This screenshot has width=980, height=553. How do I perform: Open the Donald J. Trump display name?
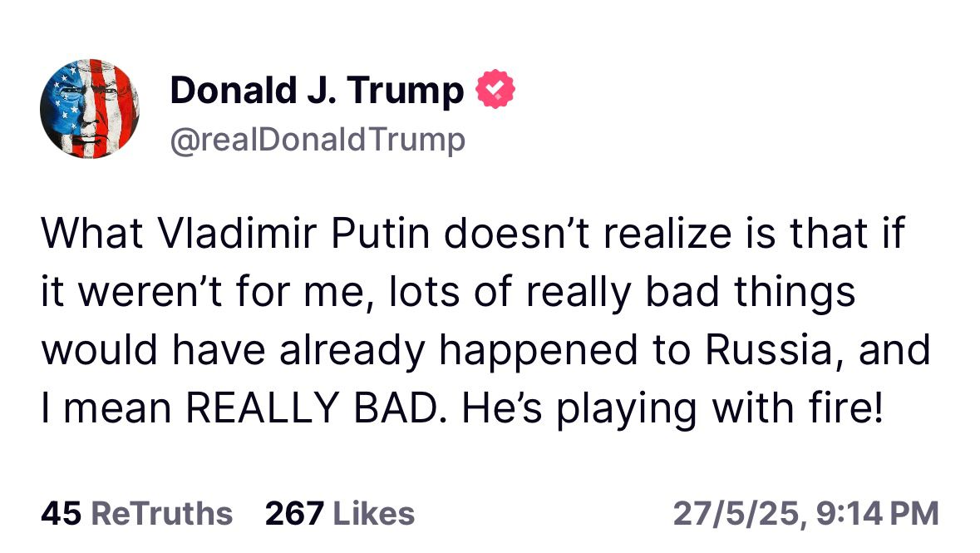coord(317,91)
